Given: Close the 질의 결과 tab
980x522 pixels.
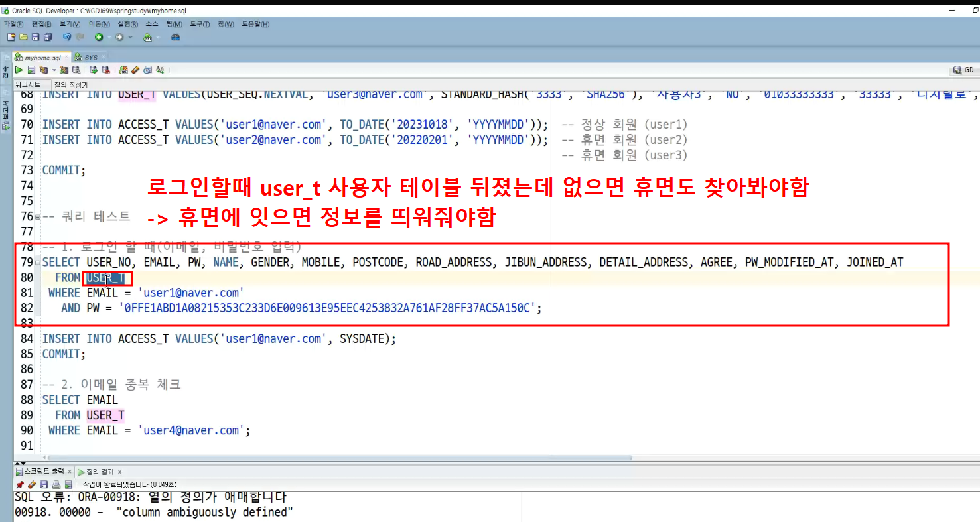Looking at the screenshot, I should pos(119,472).
